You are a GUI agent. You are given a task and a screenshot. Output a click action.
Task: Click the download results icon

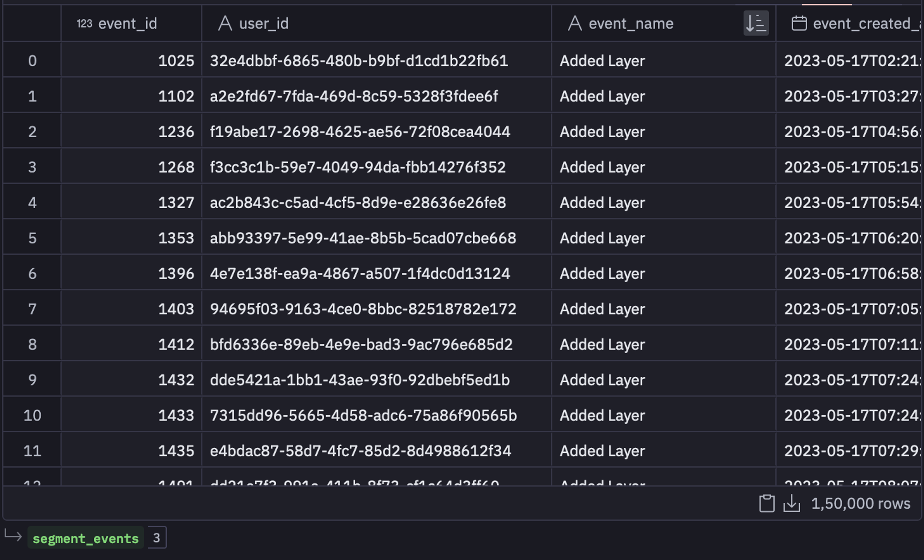click(x=792, y=503)
